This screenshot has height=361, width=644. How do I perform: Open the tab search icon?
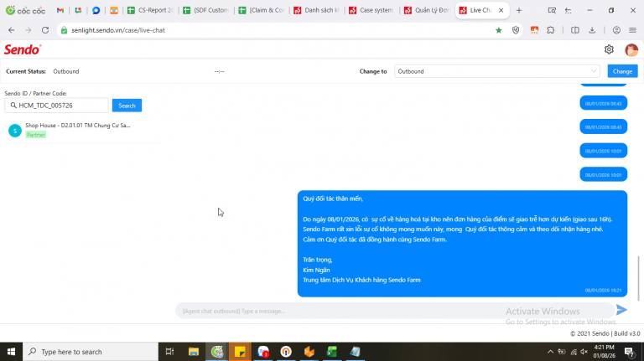(552, 10)
